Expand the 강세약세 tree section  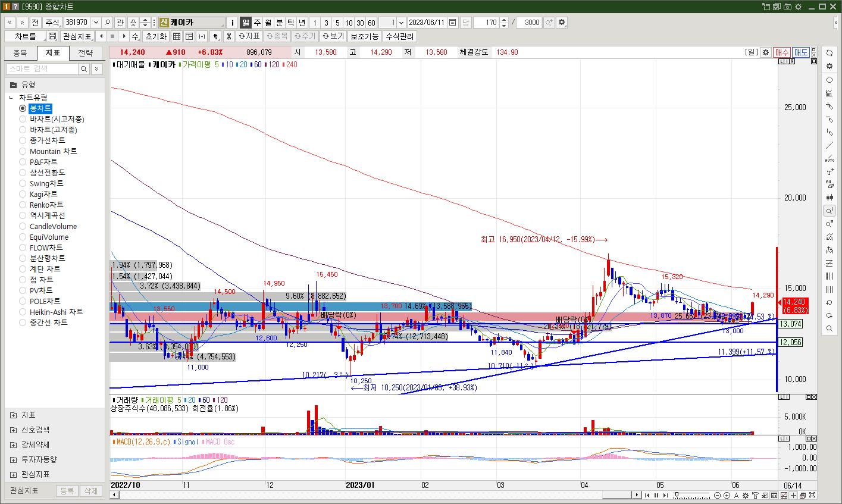pos(14,444)
